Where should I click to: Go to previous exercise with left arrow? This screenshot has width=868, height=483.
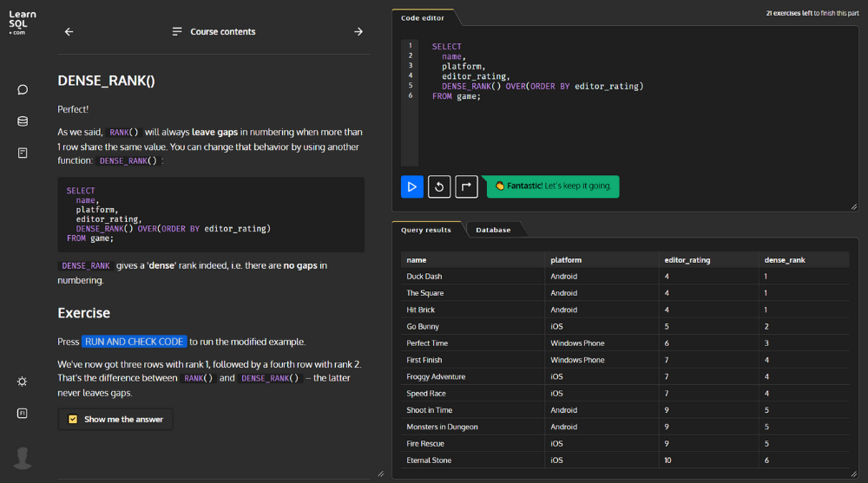coord(69,32)
